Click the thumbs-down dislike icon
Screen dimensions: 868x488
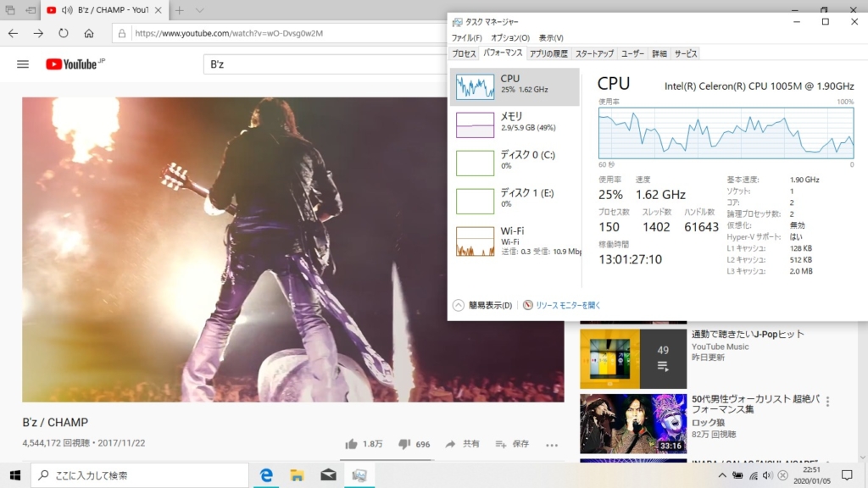pyautogui.click(x=404, y=444)
